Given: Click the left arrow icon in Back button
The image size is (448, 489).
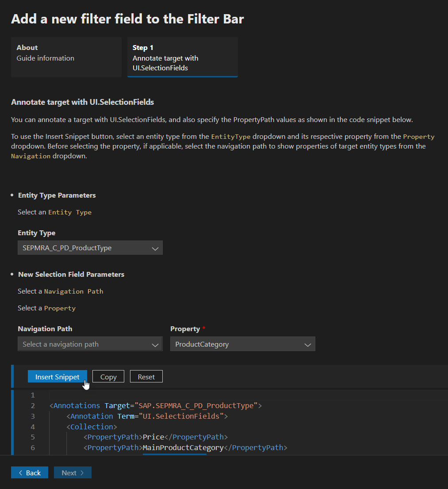Looking at the screenshot, I should pyautogui.click(x=21, y=473).
